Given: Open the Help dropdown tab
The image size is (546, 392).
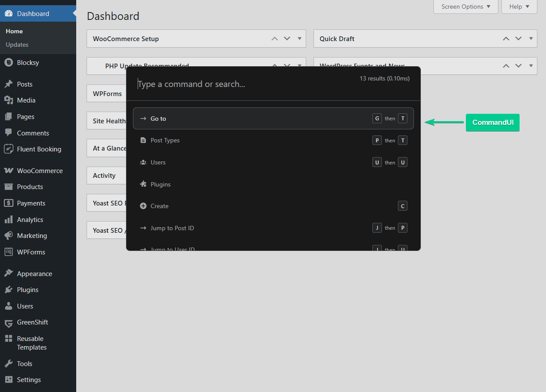Looking at the screenshot, I should click(519, 6).
